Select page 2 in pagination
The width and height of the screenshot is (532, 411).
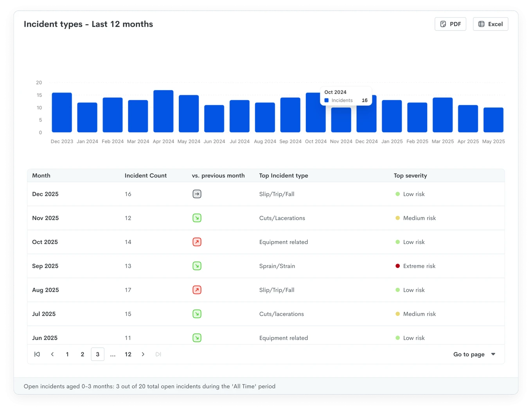coord(83,354)
